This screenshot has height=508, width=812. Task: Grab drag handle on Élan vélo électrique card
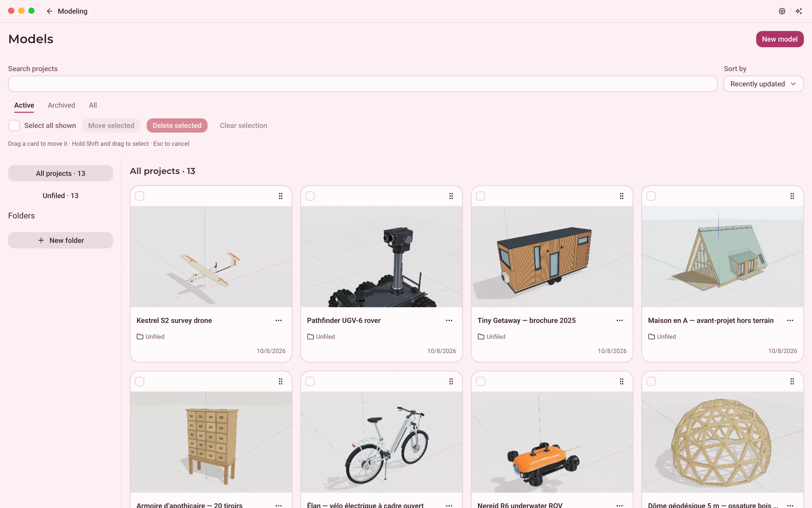tap(451, 381)
